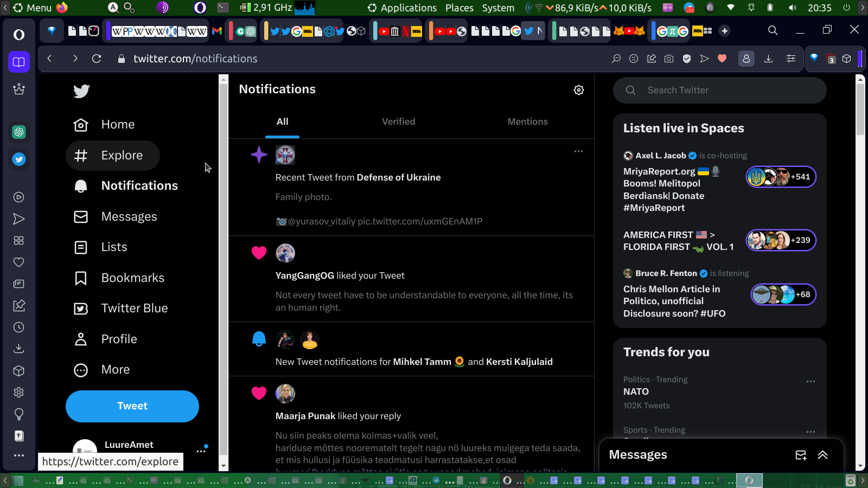
Task: Click the Twitter bird logo
Action: tap(81, 91)
